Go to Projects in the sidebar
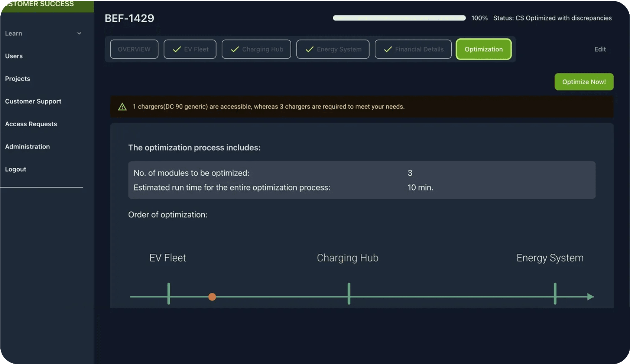The height and width of the screenshot is (364, 630). click(x=17, y=79)
